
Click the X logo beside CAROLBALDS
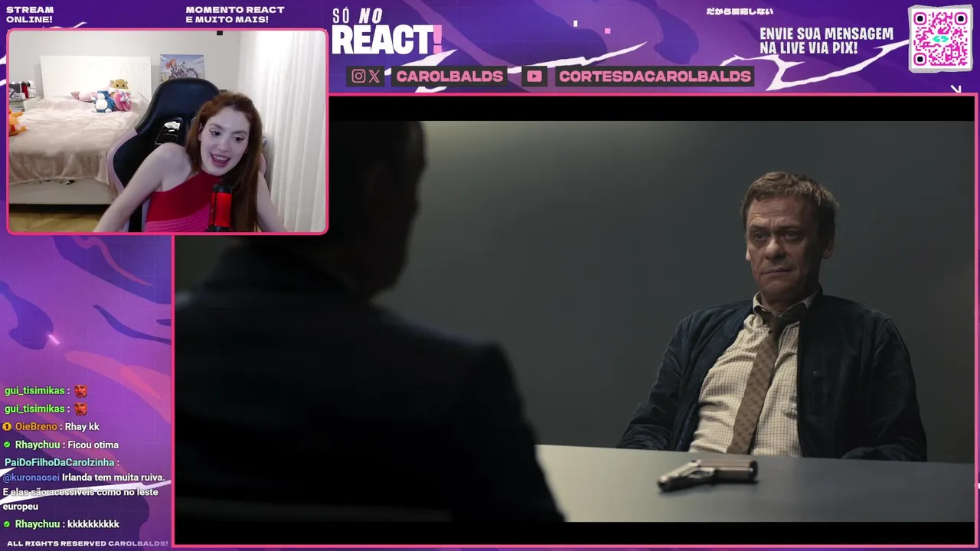[x=374, y=76]
